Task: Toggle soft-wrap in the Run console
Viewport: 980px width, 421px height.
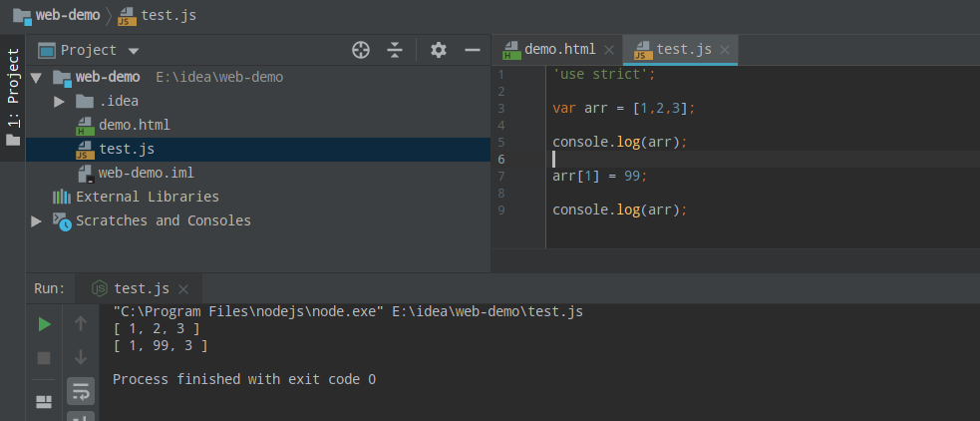Action: coord(81,392)
